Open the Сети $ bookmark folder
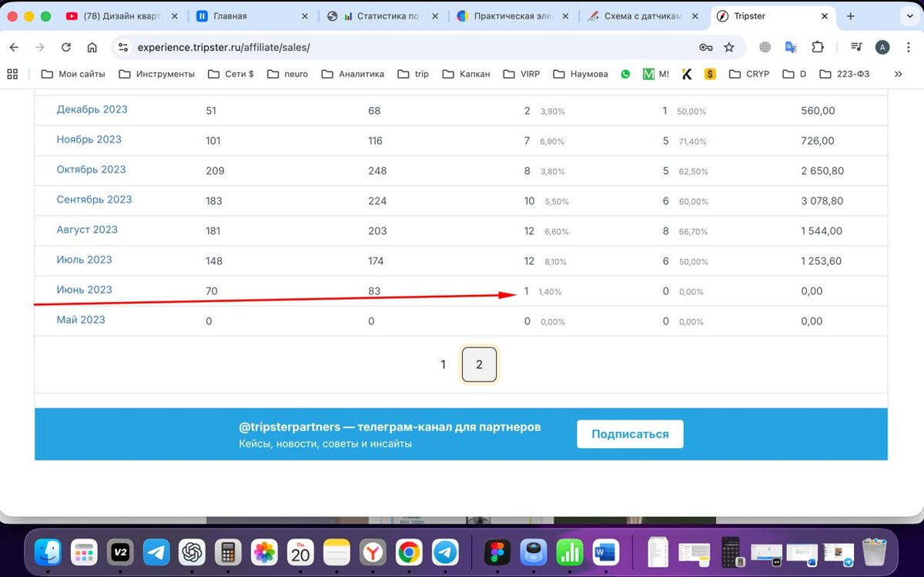This screenshot has width=924, height=577. coord(231,74)
